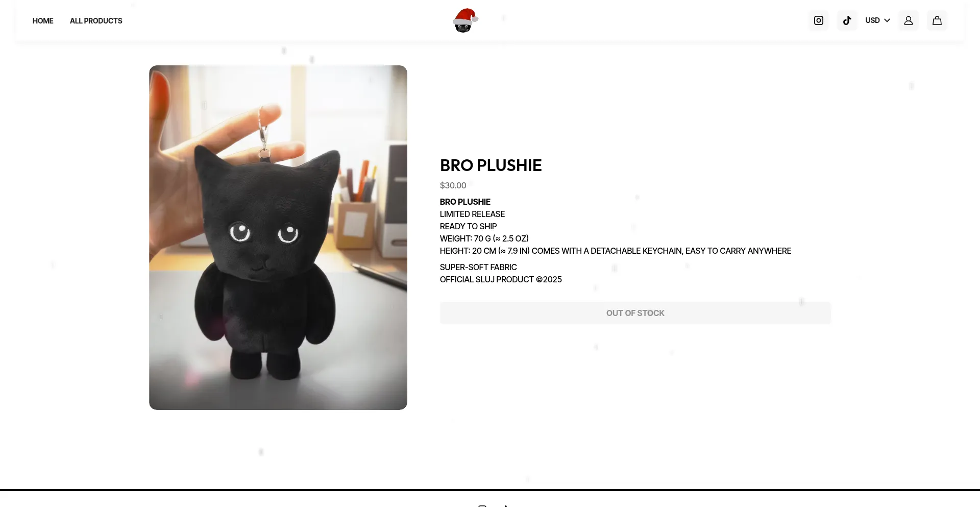Click the large BRO PLUSHIE product title
Screen dimensions: 980x507
[491, 165]
